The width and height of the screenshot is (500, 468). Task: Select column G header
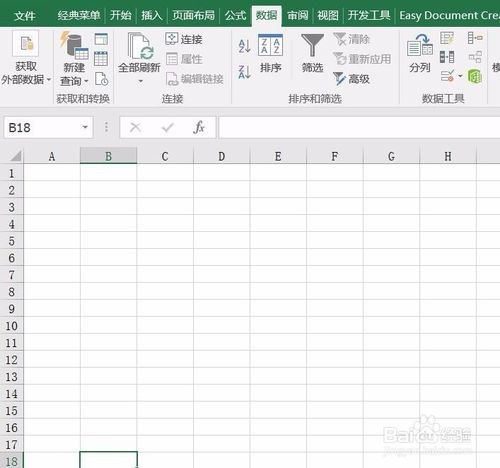point(391,156)
